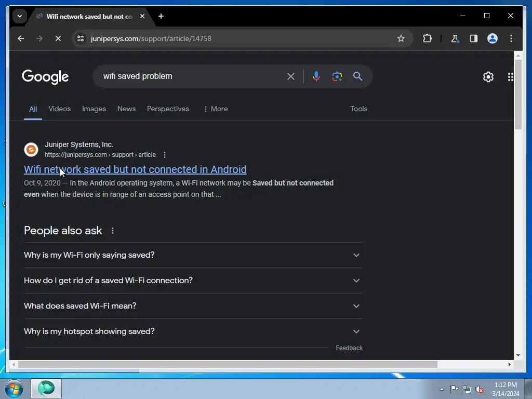Switch to the News tab
Viewport: 532px width, 399px height.
pyautogui.click(x=127, y=109)
